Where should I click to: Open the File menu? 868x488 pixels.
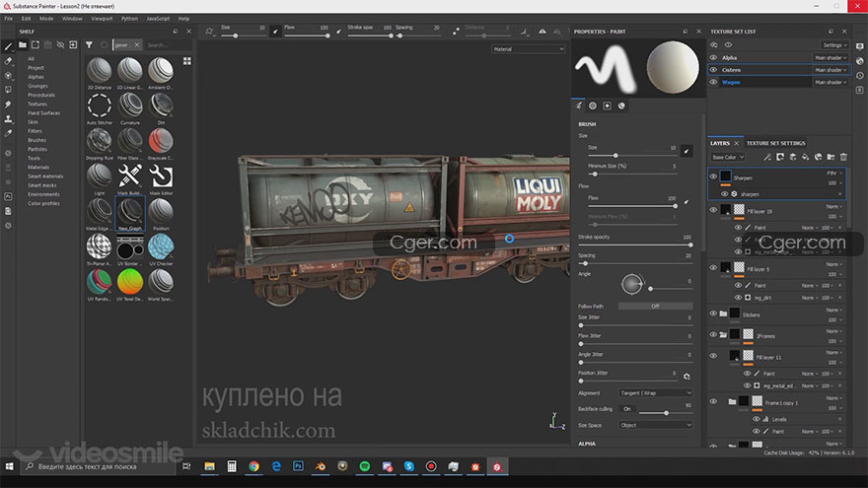(x=8, y=19)
